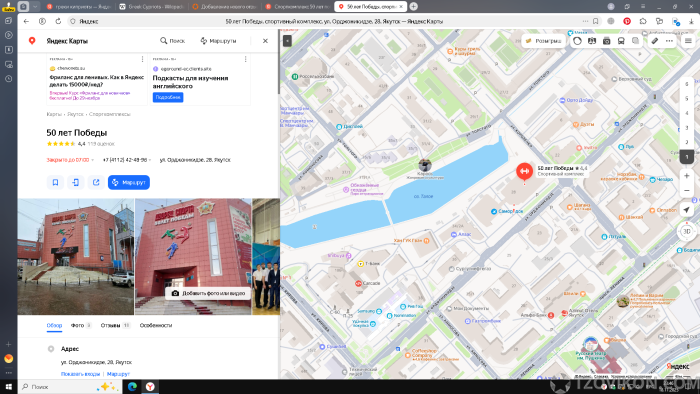
Task: Open options menu of the Фриланс ad
Action: tap(142, 59)
